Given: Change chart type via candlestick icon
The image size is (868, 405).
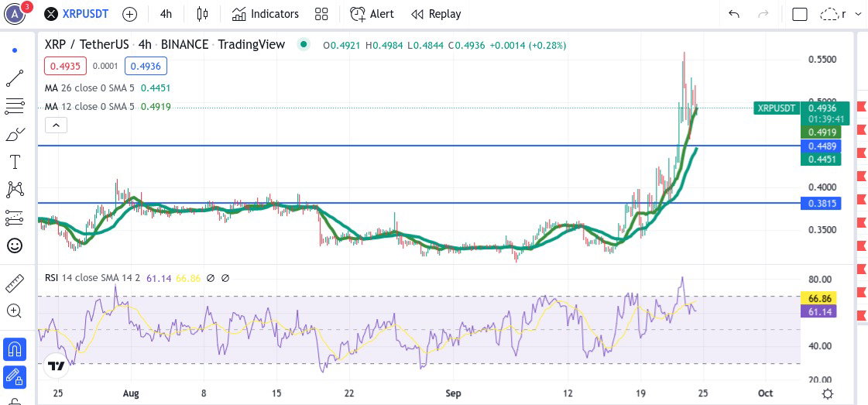Looking at the screenshot, I should click(202, 15).
